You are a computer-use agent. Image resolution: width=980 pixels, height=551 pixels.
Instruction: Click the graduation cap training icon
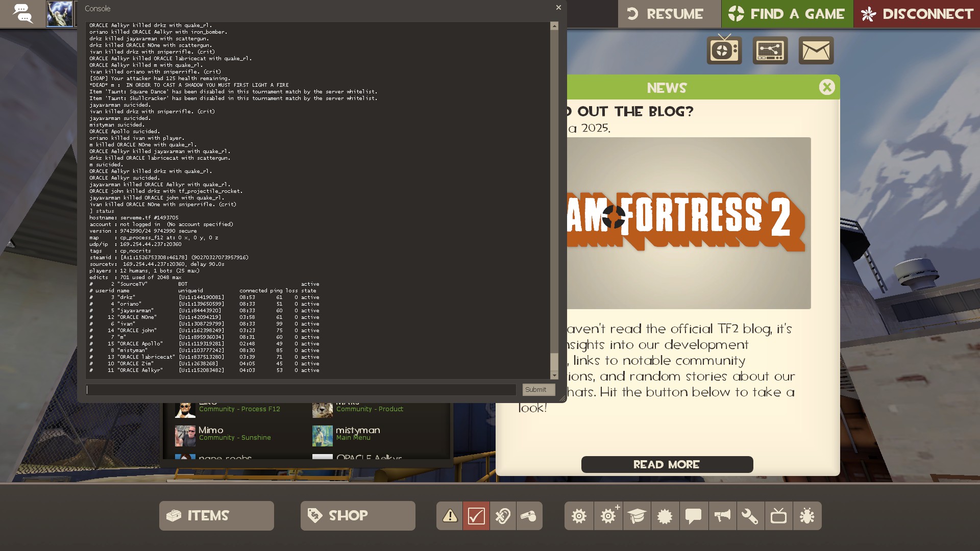click(x=636, y=516)
